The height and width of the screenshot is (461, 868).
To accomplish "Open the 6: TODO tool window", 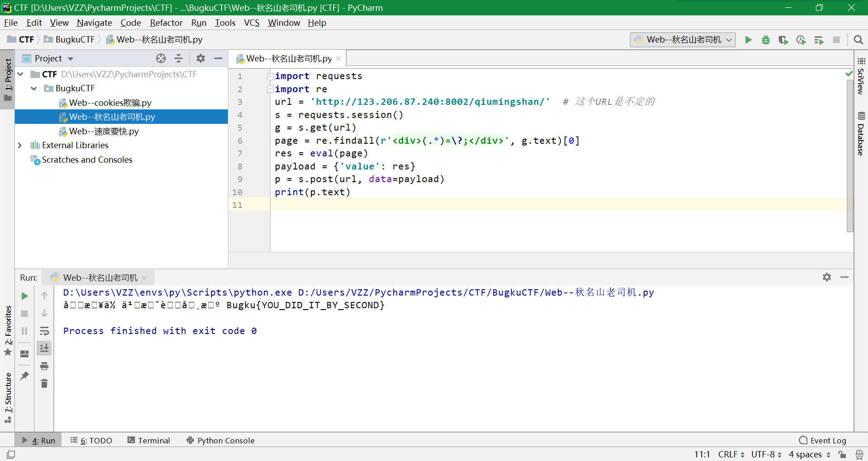I will (x=91, y=440).
